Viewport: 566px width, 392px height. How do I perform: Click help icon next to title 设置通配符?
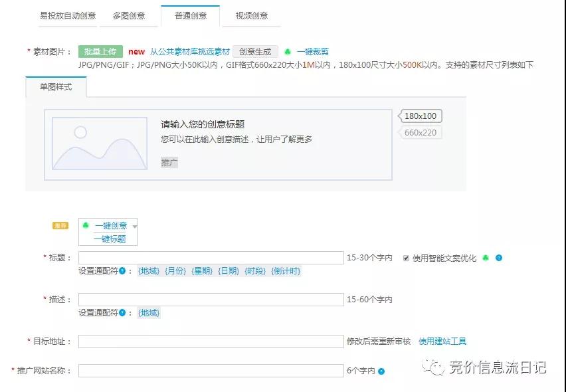pos(122,271)
